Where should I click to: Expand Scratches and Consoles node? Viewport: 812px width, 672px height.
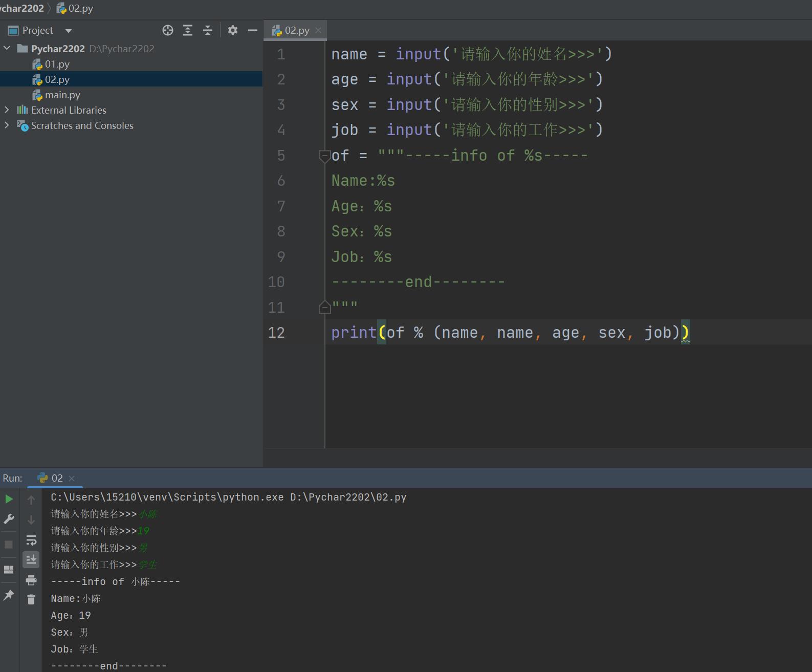point(7,125)
